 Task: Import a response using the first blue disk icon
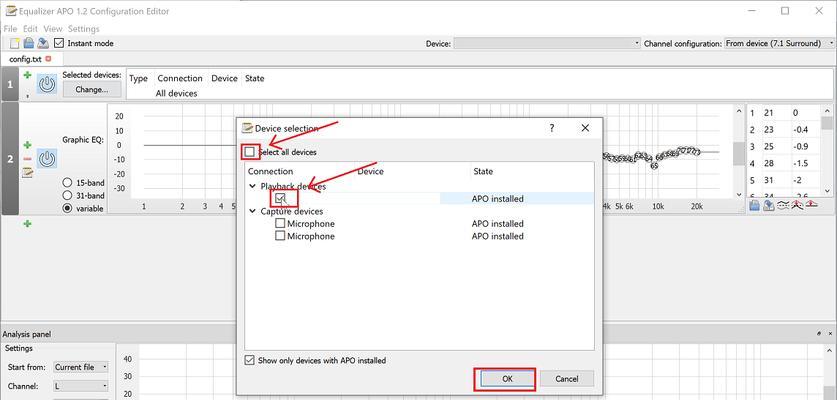point(754,206)
